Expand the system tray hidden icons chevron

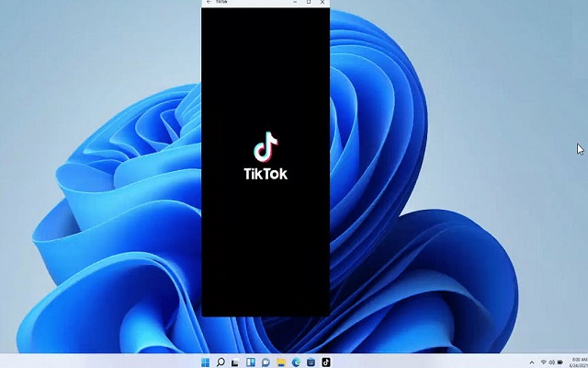532,362
